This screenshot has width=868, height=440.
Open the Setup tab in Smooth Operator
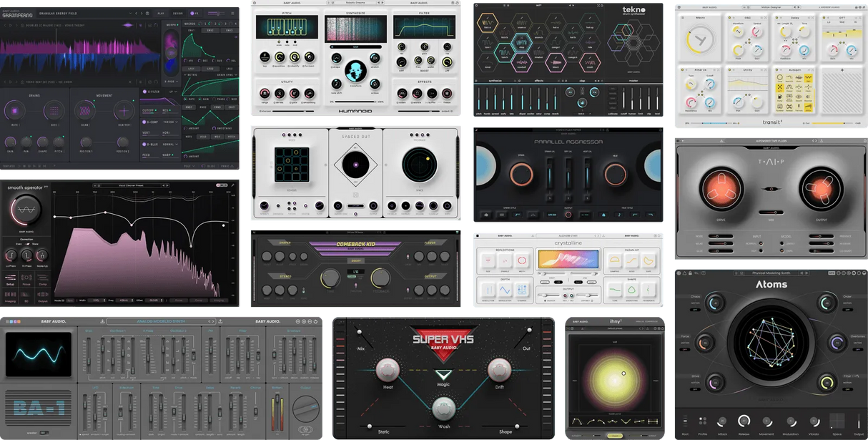[11, 280]
